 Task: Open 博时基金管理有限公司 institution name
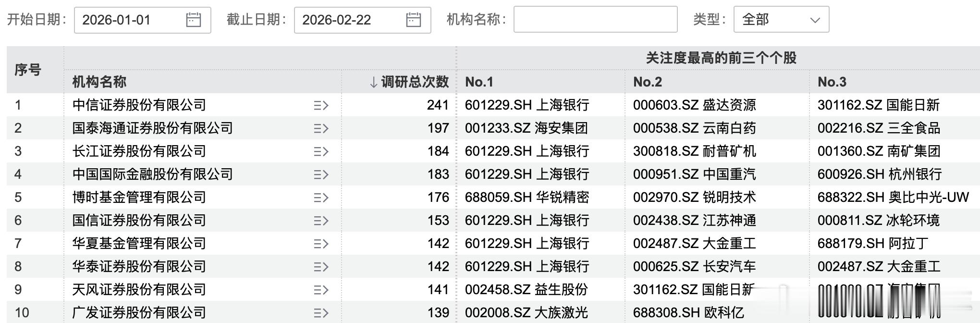pyautogui.click(x=139, y=198)
